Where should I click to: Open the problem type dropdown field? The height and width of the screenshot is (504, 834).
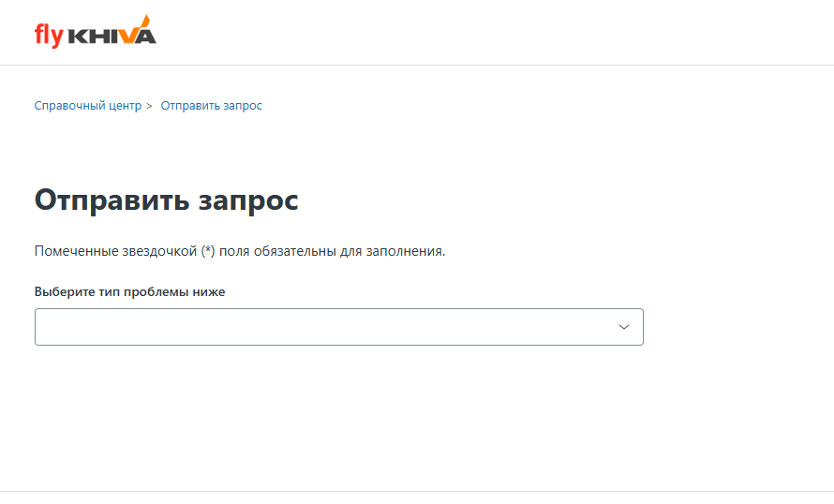tap(339, 327)
